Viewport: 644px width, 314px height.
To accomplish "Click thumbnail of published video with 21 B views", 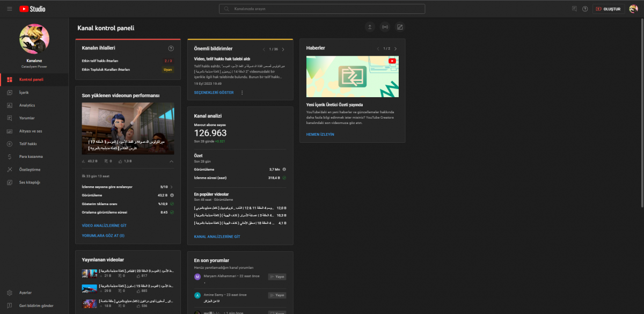I will [x=89, y=274].
